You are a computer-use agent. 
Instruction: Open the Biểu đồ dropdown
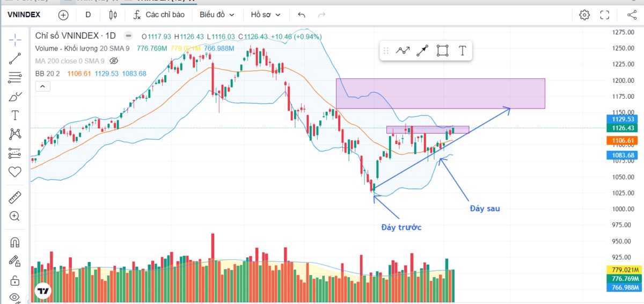(216, 15)
